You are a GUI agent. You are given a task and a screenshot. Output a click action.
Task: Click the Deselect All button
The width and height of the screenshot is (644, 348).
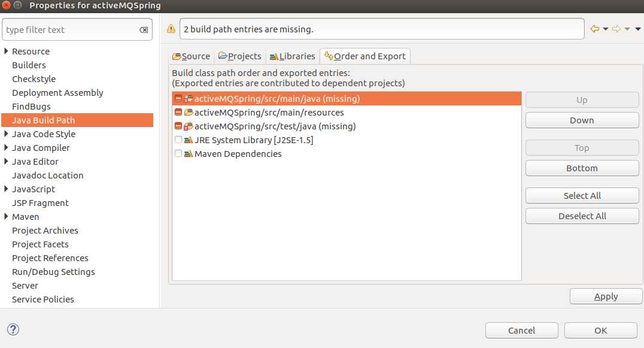point(582,216)
